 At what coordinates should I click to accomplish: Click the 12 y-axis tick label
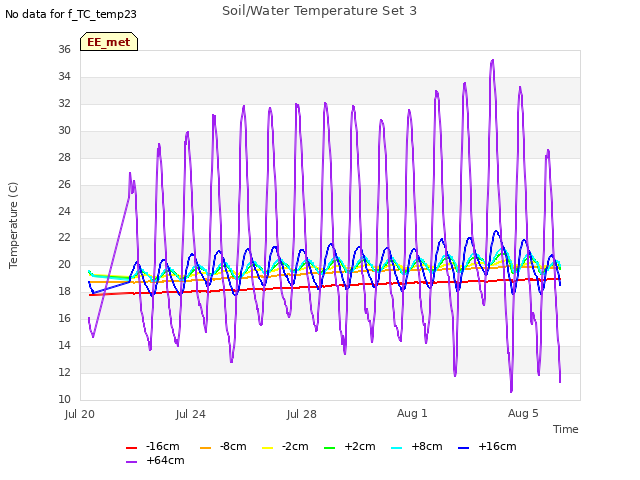tap(64, 372)
